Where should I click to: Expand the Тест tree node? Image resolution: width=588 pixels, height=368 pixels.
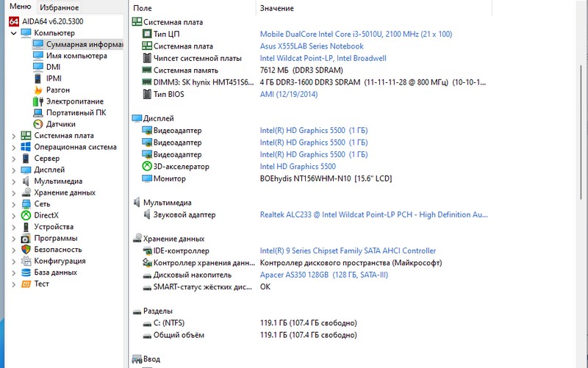(x=13, y=284)
